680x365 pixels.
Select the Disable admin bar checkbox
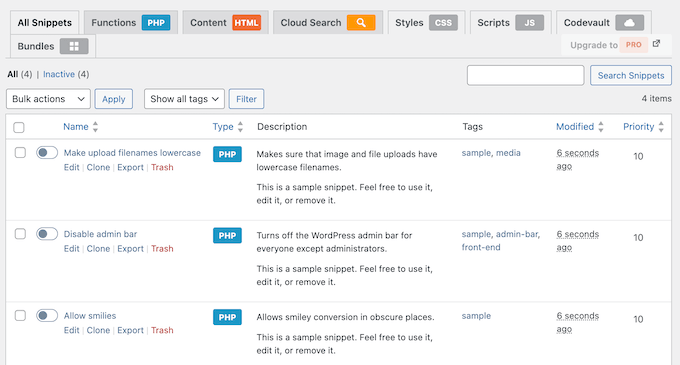[x=20, y=234]
